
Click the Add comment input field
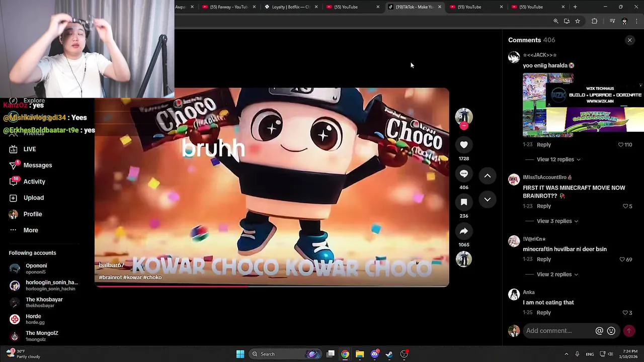pyautogui.click(x=557, y=331)
